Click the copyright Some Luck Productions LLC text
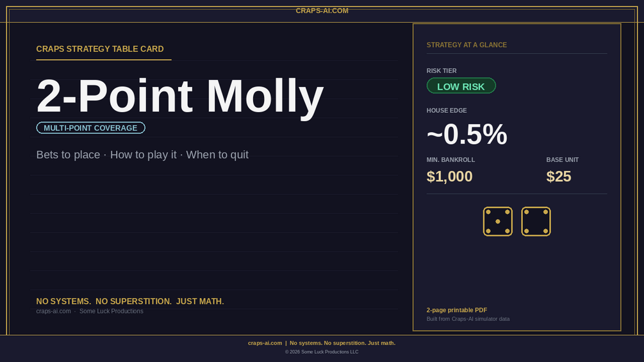Screen dimensions: 644x362 (x=322, y=352)
